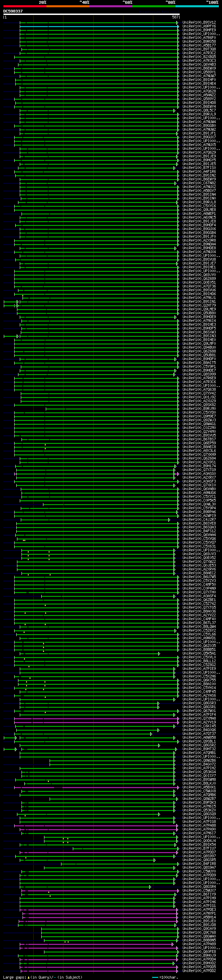Select the UniRef100_A9NUG6 entry

pyautogui.click(x=199, y=493)
